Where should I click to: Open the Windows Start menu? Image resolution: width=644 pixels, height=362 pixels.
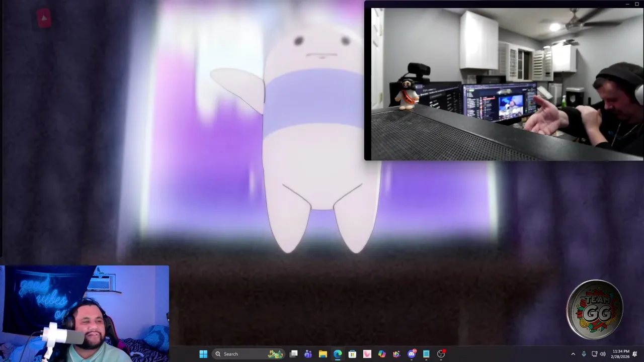(x=203, y=354)
